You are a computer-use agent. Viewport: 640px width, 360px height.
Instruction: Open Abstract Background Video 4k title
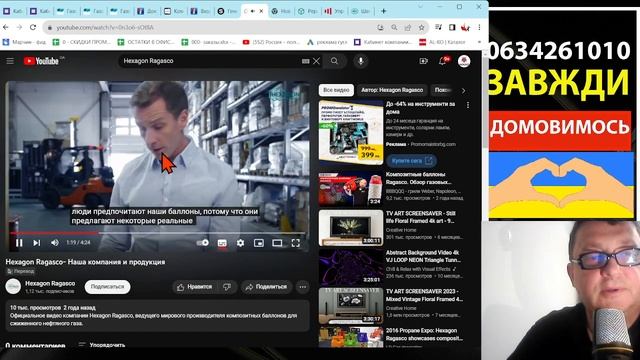(423, 256)
